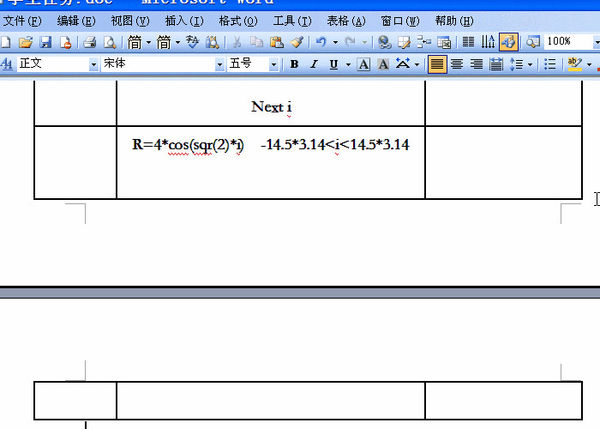The height and width of the screenshot is (429, 600).
Task: Center-align the paragraph
Action: (457, 64)
